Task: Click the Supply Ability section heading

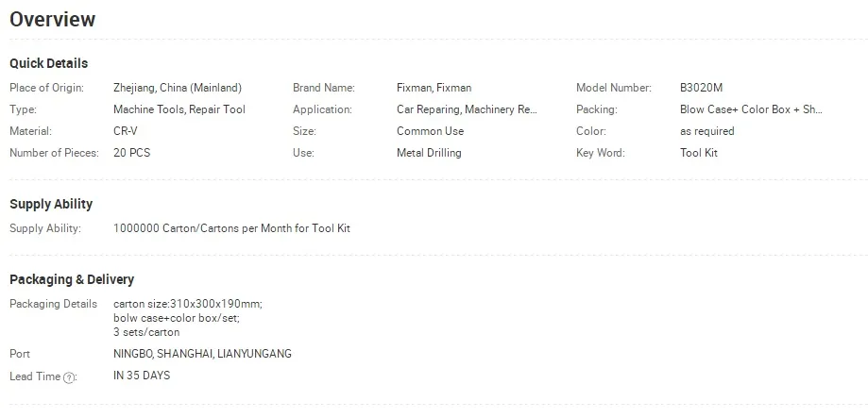Action: 51,204
